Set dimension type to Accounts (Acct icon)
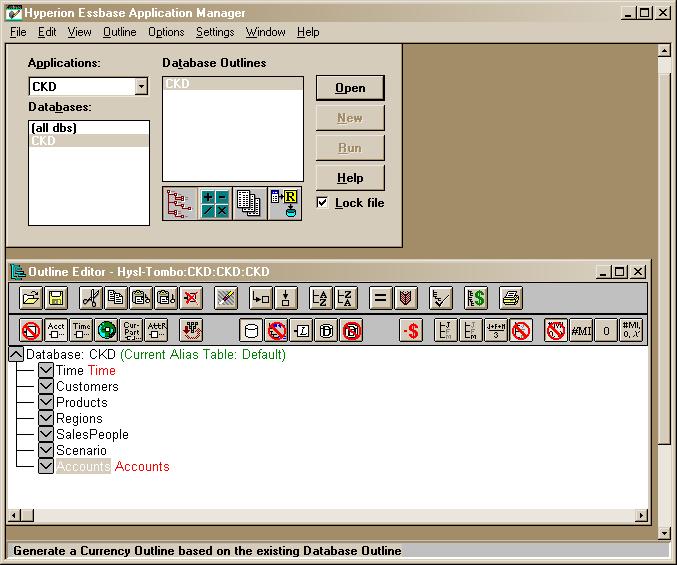 pyautogui.click(x=56, y=331)
